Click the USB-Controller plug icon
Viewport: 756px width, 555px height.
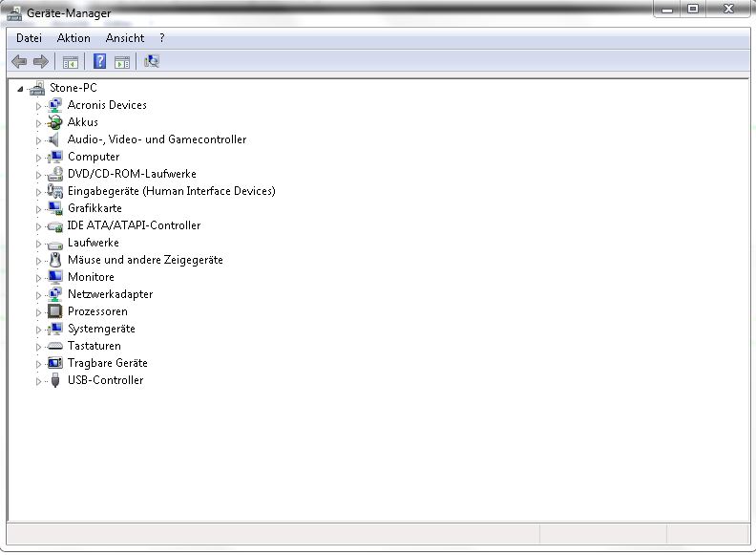[x=55, y=380]
